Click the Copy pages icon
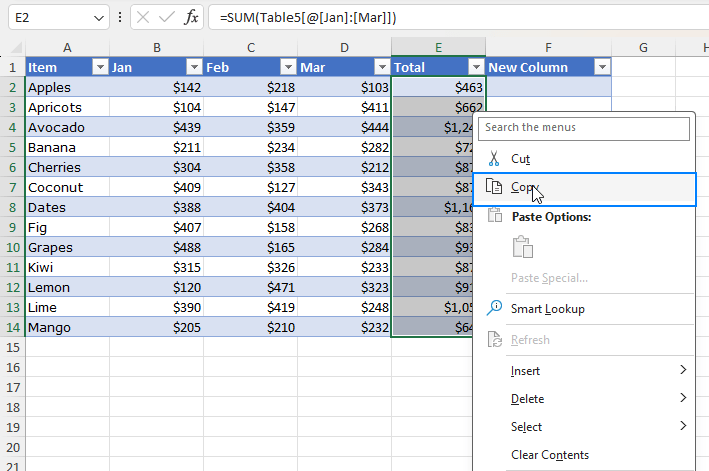The height and width of the screenshot is (471, 709). point(494,186)
